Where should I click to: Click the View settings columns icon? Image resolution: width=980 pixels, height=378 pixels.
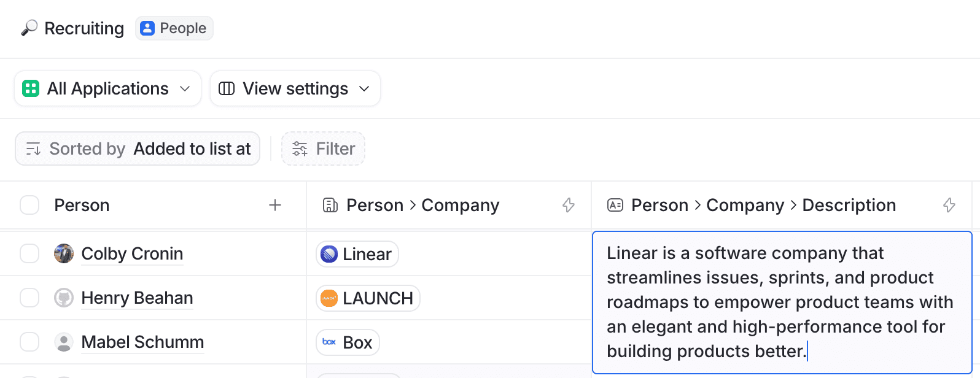click(x=227, y=88)
